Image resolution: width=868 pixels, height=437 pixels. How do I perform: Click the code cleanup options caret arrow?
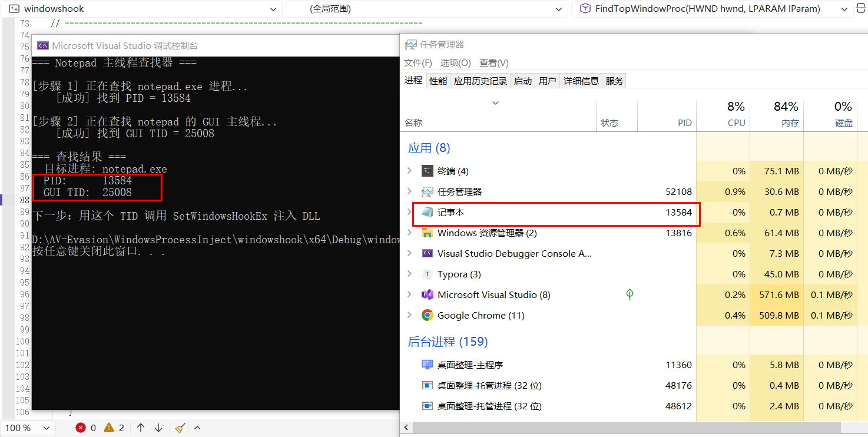pos(197,428)
